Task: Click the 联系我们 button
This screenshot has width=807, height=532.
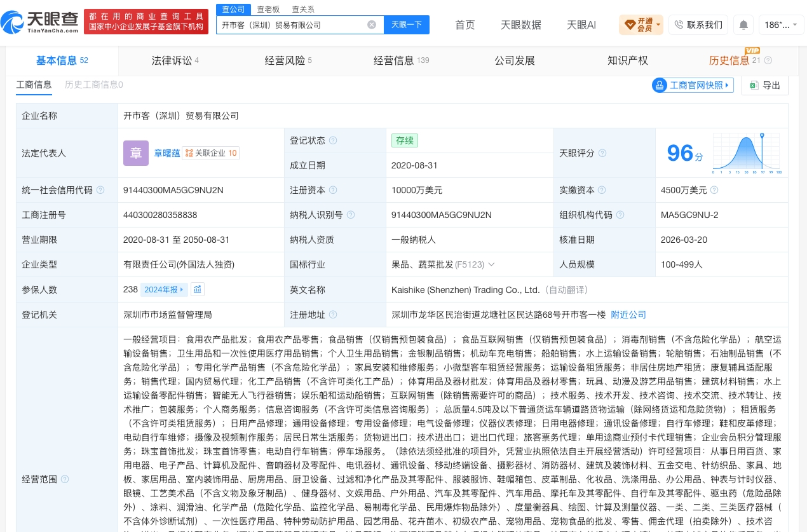Action: coord(698,25)
